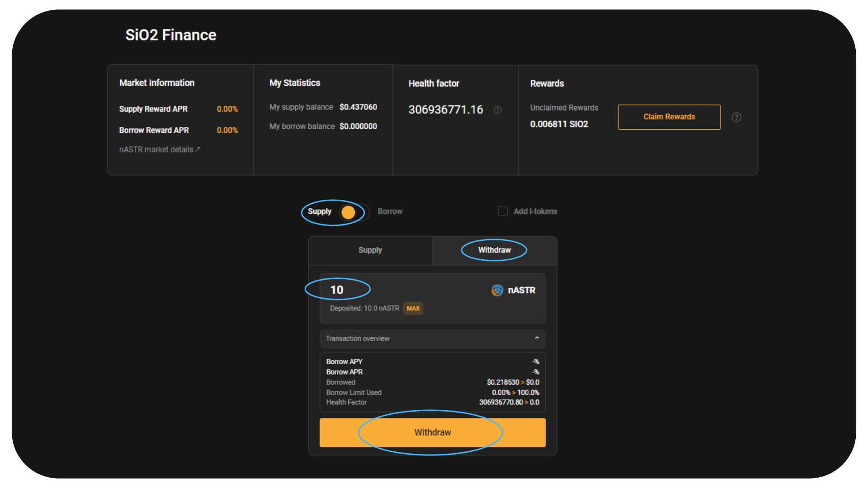Select the Borrow mode label

[390, 211]
